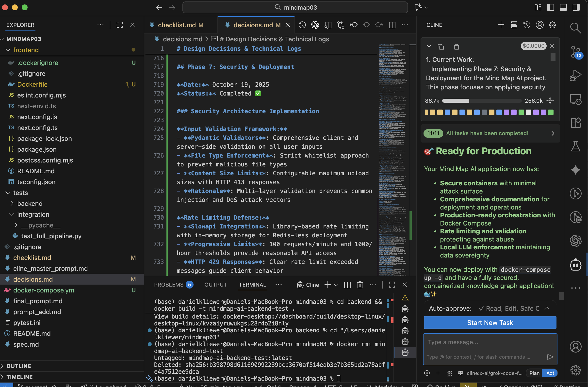Viewport: 588px width, 387px height.
Task: Expand the Auto-approve options chevron
Action: 546,308
